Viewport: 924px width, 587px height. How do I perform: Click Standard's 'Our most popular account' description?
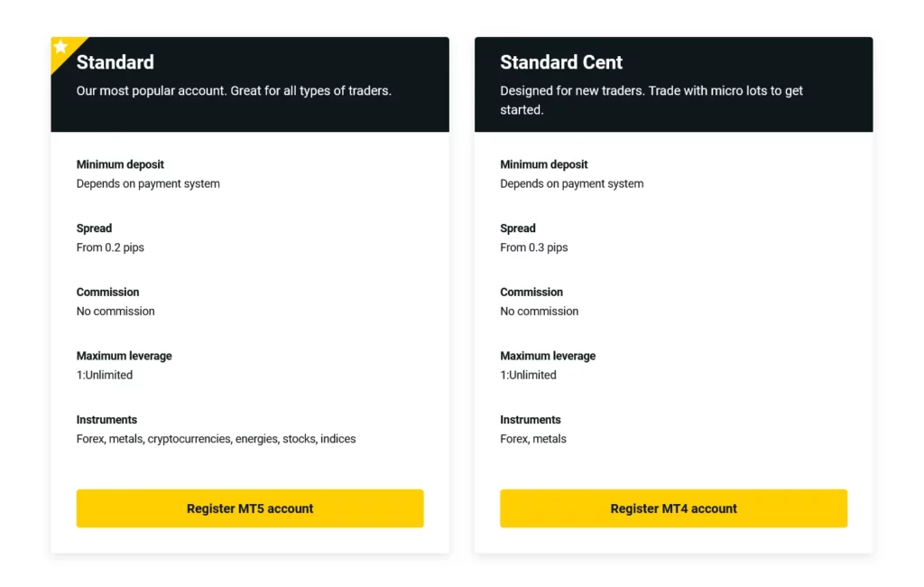234,90
